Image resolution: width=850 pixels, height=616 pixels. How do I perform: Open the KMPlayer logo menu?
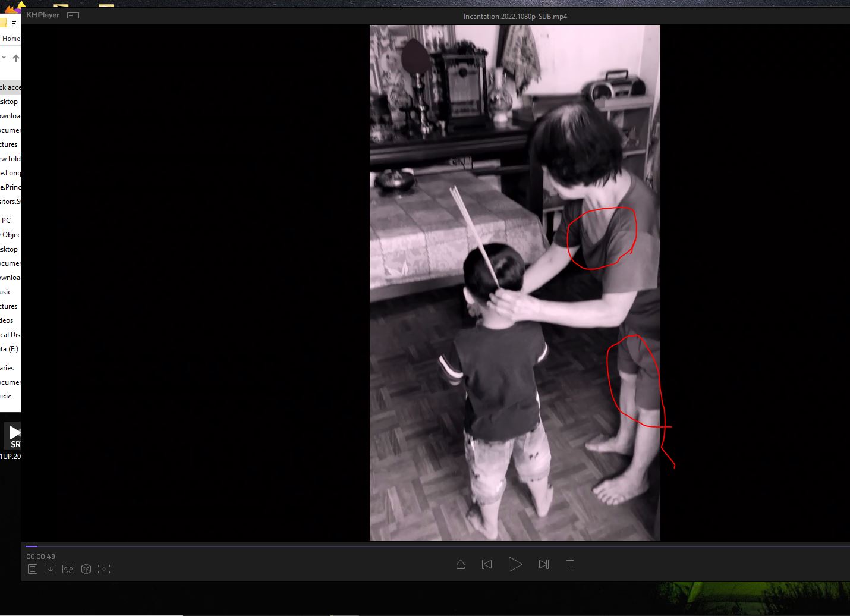point(43,15)
